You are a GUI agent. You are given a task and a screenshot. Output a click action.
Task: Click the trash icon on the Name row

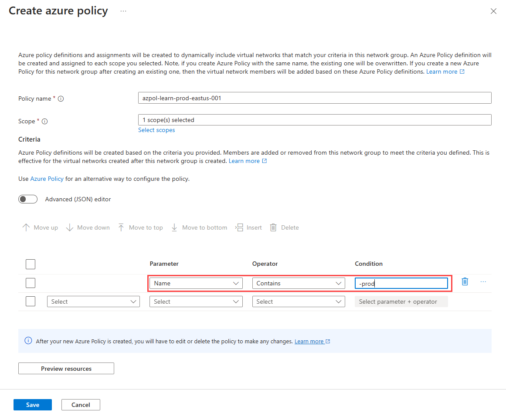pyautogui.click(x=465, y=282)
